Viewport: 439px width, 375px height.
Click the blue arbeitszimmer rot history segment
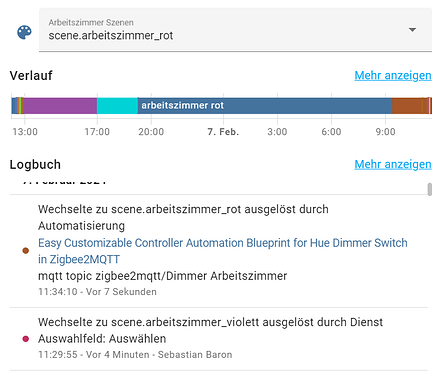point(265,106)
